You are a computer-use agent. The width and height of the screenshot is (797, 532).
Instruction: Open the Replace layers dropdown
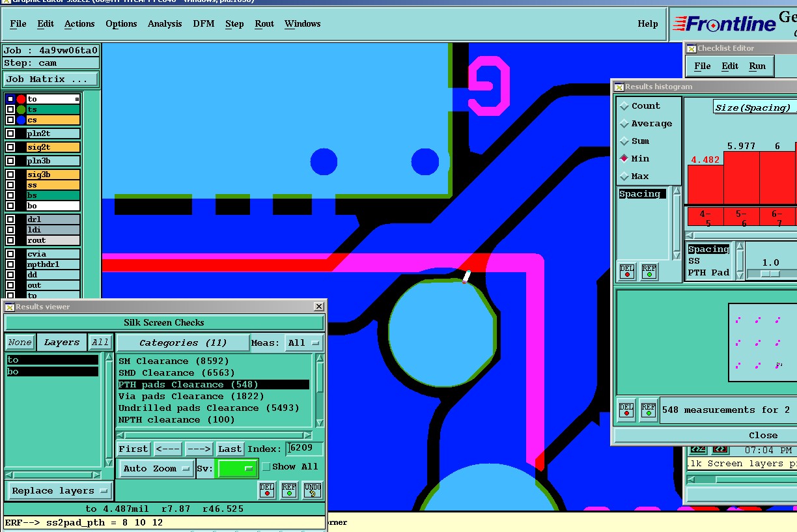(x=60, y=491)
